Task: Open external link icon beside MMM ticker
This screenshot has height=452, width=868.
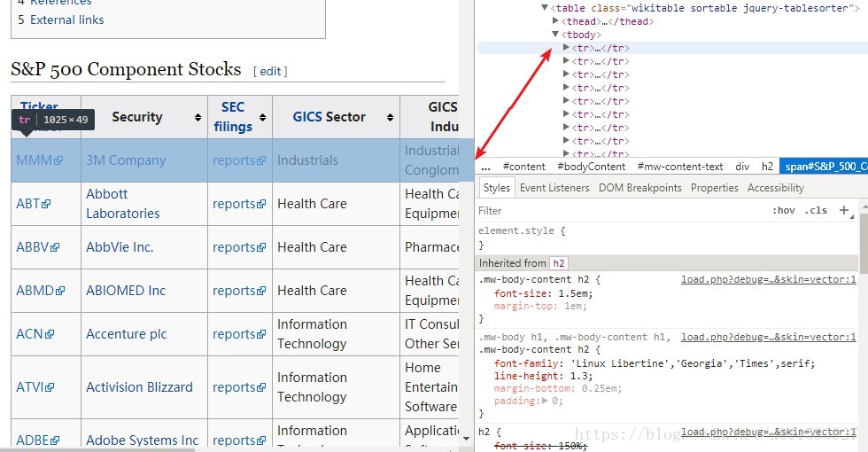Action: point(58,160)
